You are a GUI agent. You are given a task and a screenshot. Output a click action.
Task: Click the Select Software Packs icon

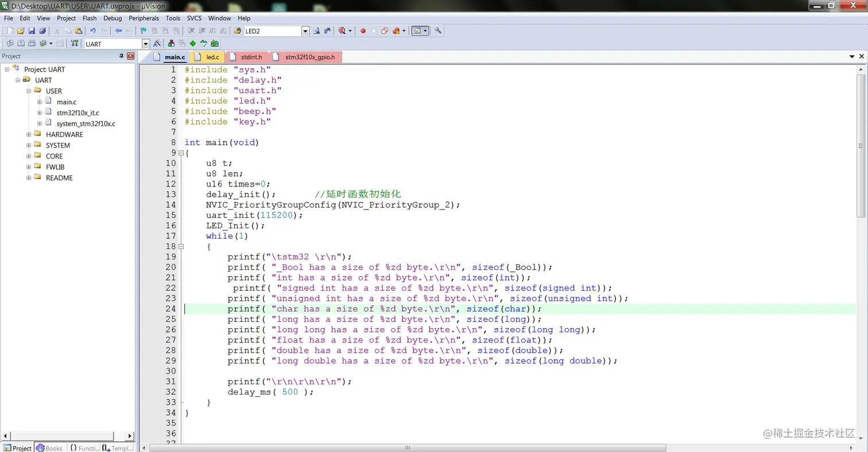(x=204, y=44)
